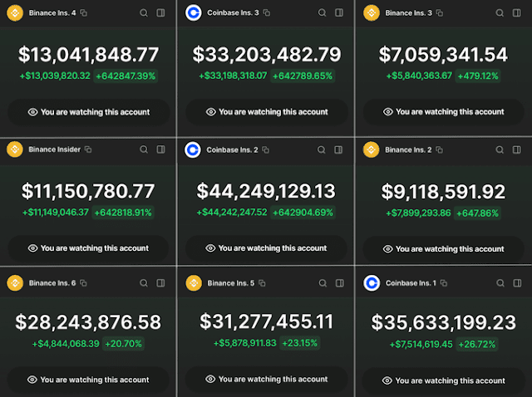
Task: Click the Binance Insider logo avatar
Action: 15,149
